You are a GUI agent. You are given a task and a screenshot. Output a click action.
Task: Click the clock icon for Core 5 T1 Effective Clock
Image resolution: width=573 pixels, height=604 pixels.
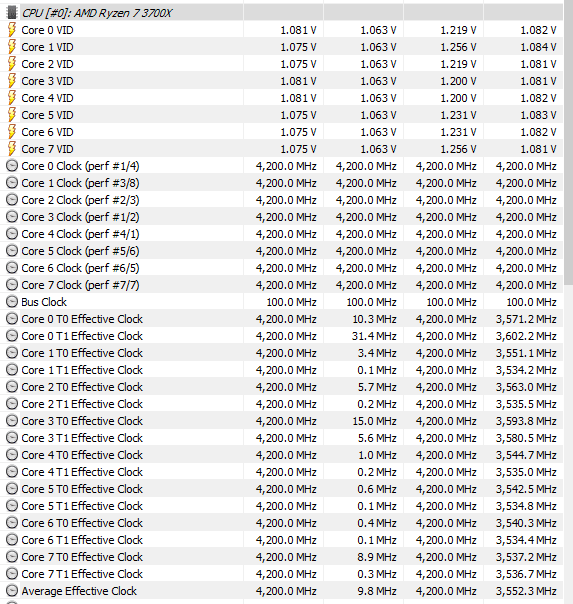pos(12,505)
